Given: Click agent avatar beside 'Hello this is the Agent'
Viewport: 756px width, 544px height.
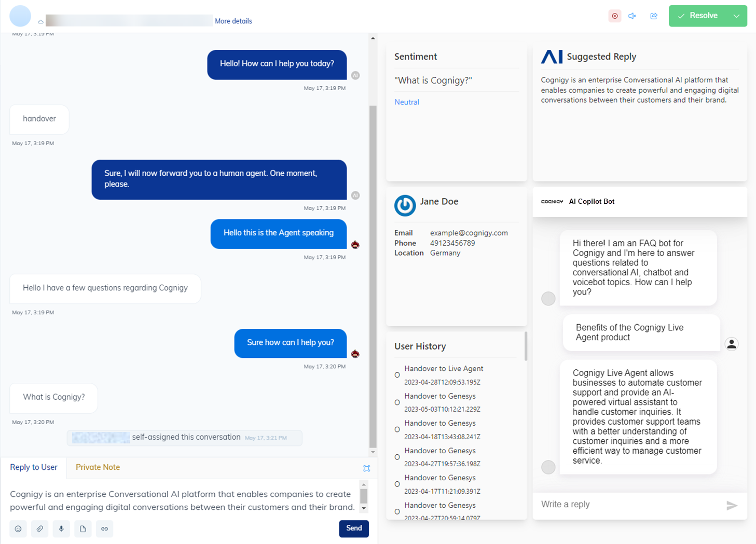Looking at the screenshot, I should pos(355,245).
